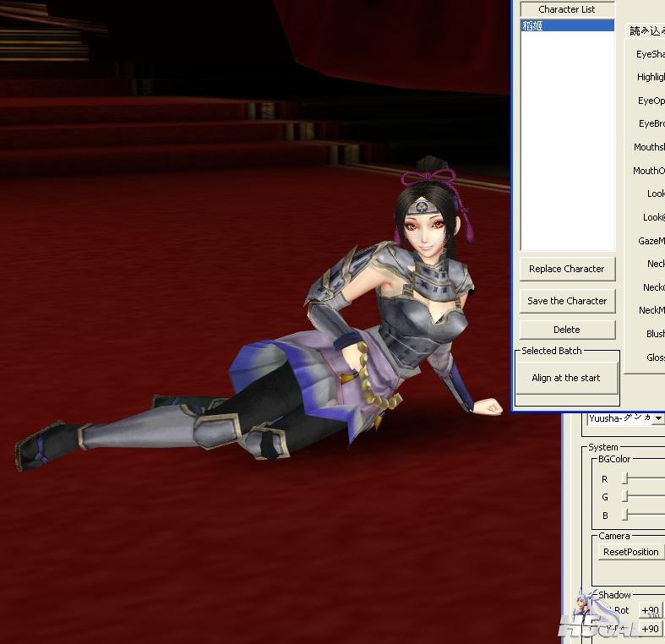
Task: Click Align at the start button
Action: click(x=566, y=378)
